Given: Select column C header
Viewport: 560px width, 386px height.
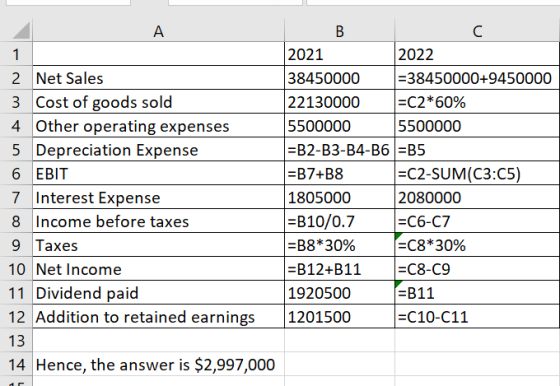Looking at the screenshot, I should [x=477, y=31].
